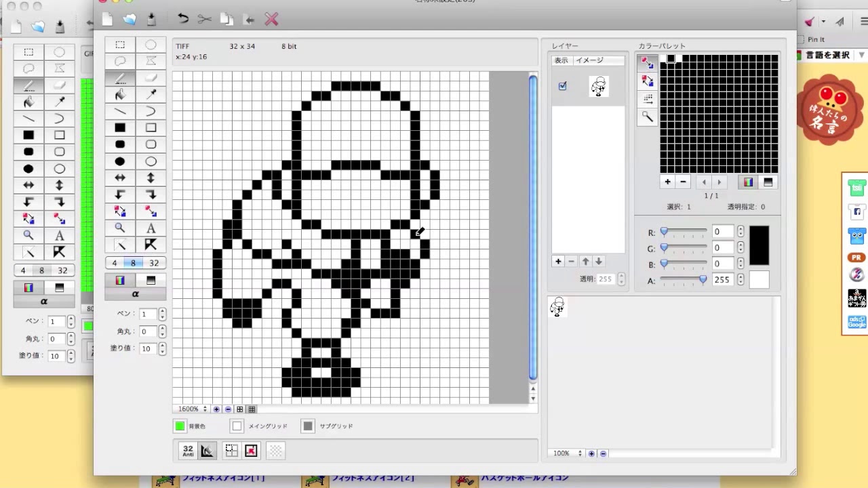Select the lasso selection tool in front window

(120, 61)
